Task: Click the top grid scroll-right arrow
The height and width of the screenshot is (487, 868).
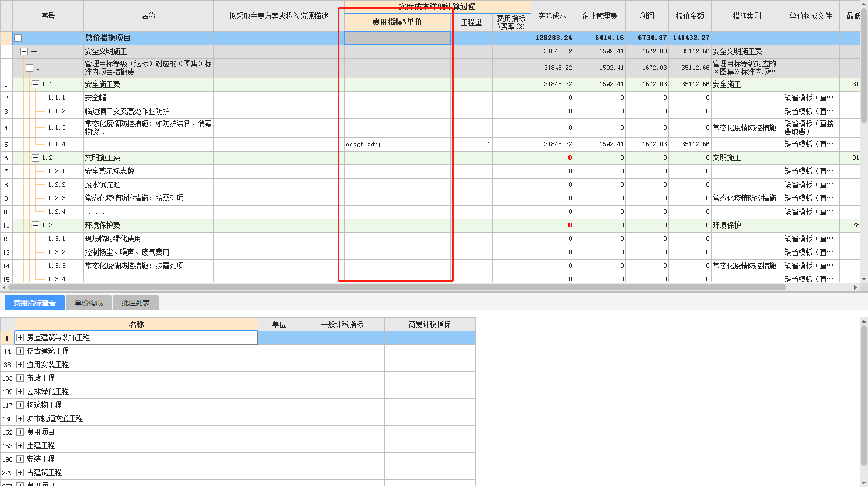Action: (x=856, y=287)
